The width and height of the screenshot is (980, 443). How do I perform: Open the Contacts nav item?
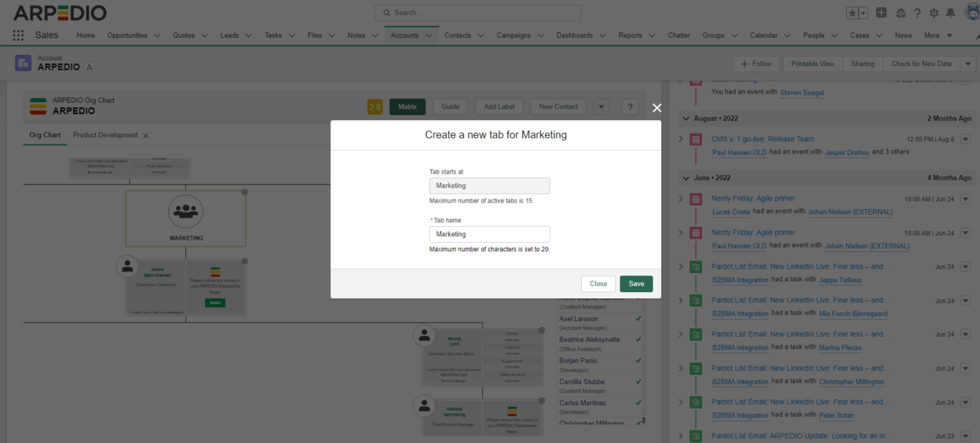pyautogui.click(x=458, y=35)
